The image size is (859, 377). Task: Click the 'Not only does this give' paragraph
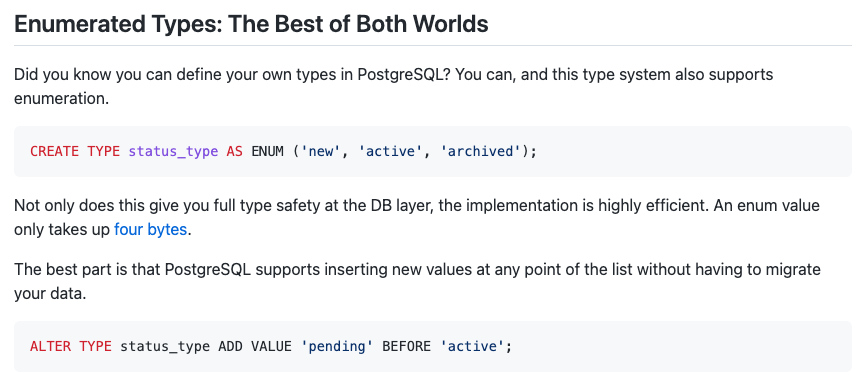click(x=417, y=218)
